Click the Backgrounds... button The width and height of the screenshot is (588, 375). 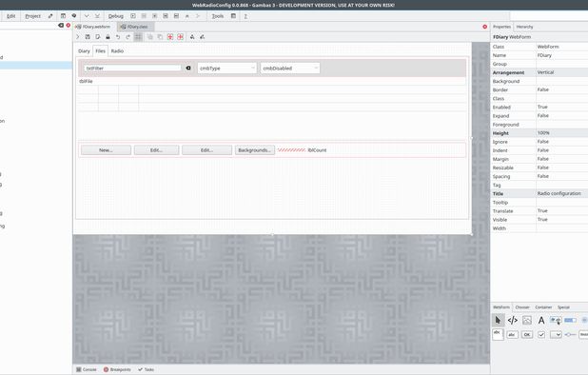click(255, 150)
